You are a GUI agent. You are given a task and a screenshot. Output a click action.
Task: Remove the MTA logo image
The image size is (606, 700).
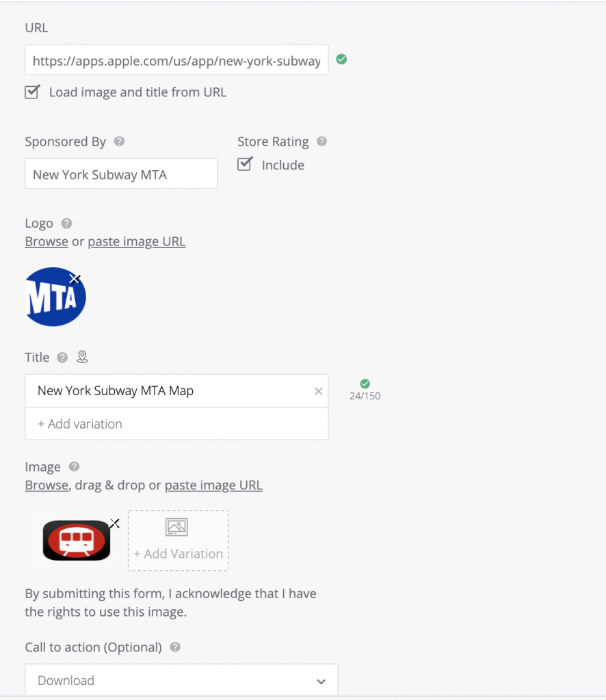(x=75, y=278)
